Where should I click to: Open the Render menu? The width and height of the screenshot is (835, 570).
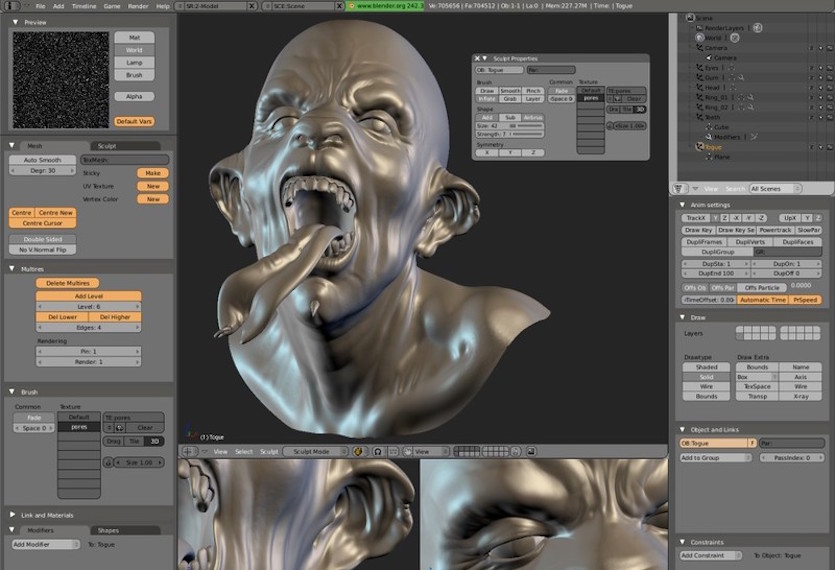(137, 6)
